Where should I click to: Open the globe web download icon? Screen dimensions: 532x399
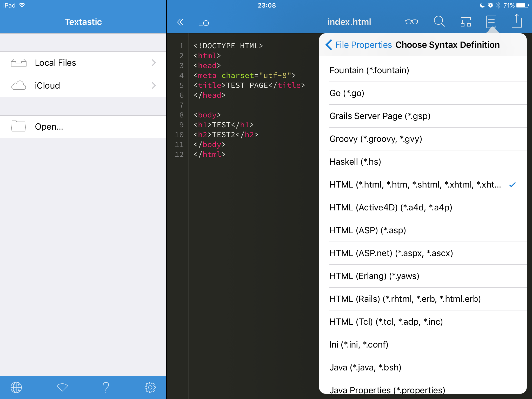[16, 387]
